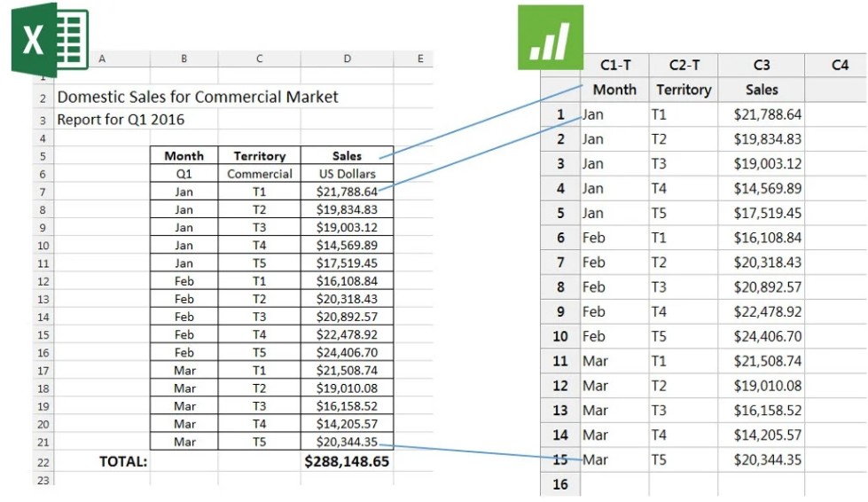Click Minitab column name 'Territory'
868x502 pixels.
coord(684,90)
